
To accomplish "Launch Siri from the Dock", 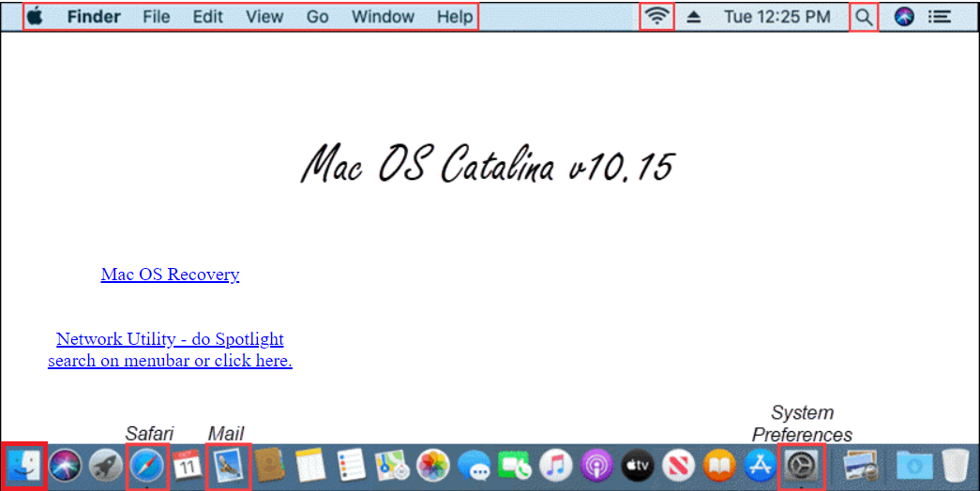I will pos(65,466).
